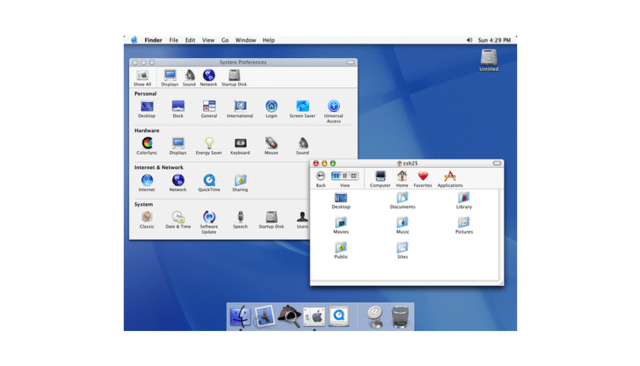Image resolution: width=640 pixels, height=366 pixels.
Task: Open the Go menu
Action: tap(225, 40)
